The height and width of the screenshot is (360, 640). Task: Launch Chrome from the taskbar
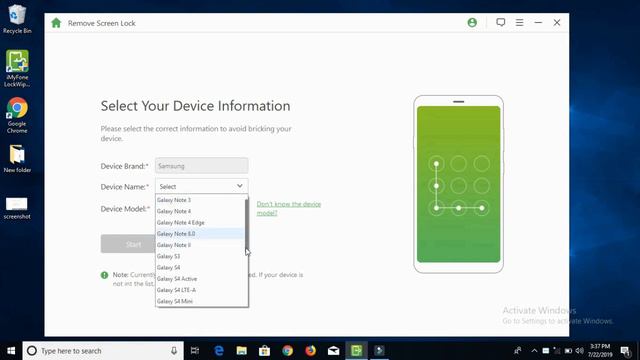click(x=287, y=351)
